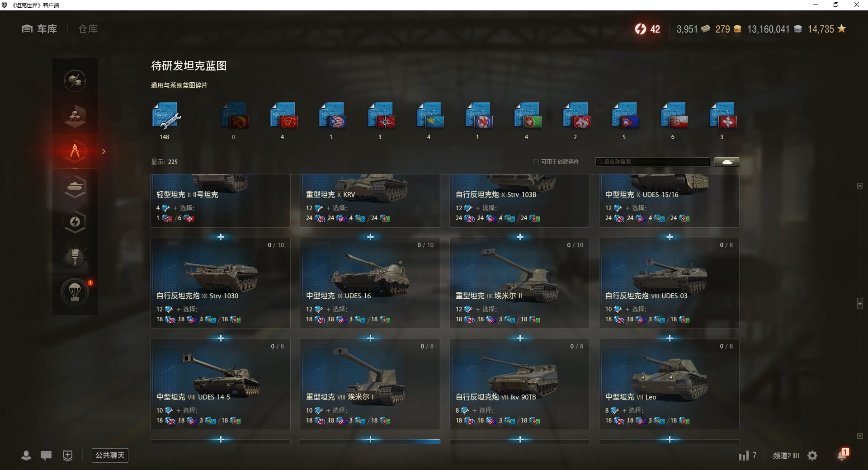Switch to the 仓库 tab

[x=88, y=29]
